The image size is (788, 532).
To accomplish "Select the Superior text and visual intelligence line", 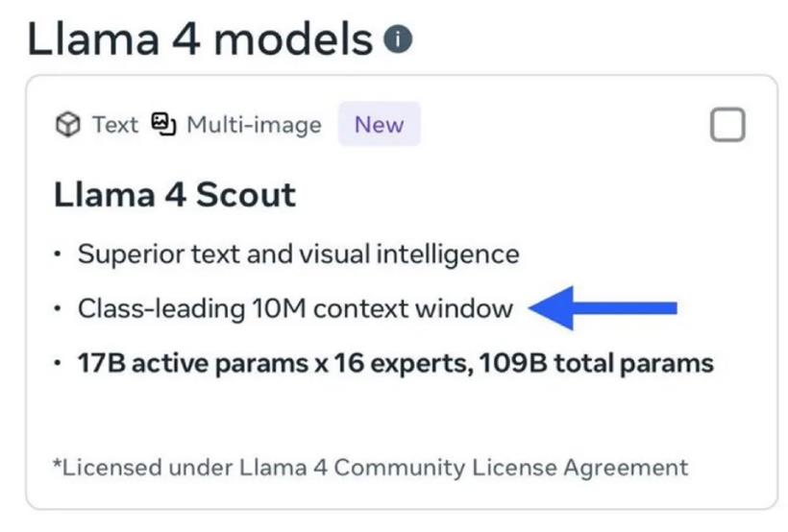I will click(299, 254).
